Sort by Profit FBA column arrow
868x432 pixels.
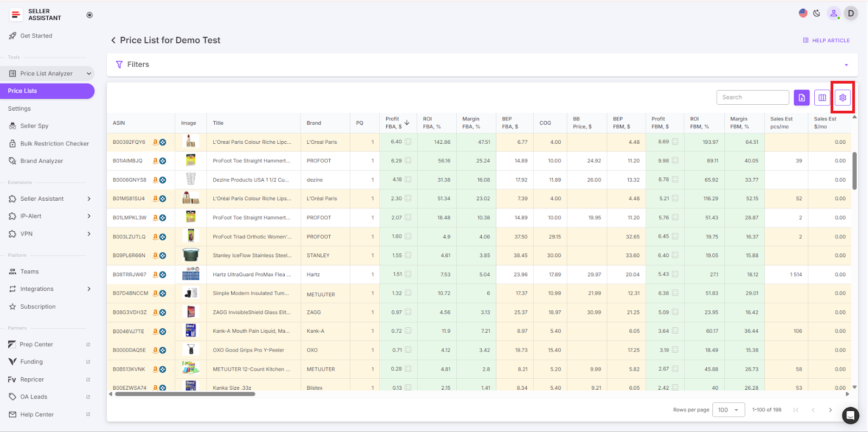[x=407, y=123]
